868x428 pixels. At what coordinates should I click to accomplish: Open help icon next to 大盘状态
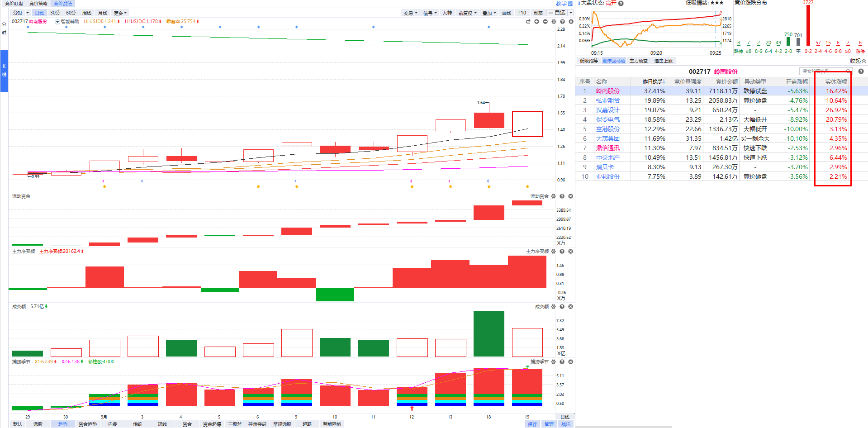coord(621,3)
